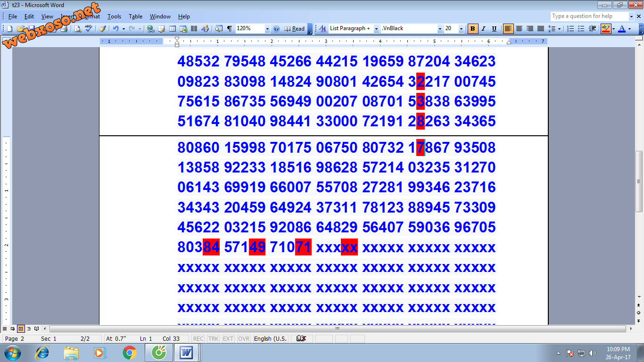This screenshot has height=362, width=644.
Task: Toggle Center alignment
Action: point(519,29)
